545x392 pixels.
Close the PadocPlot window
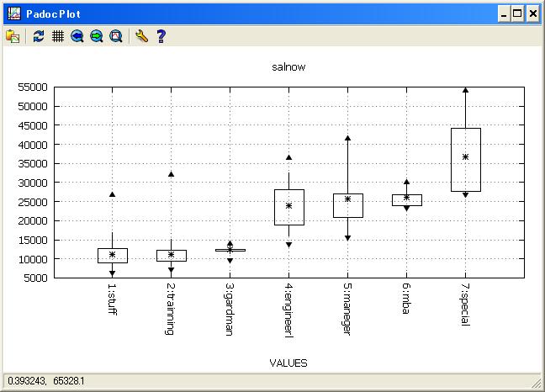(532, 13)
